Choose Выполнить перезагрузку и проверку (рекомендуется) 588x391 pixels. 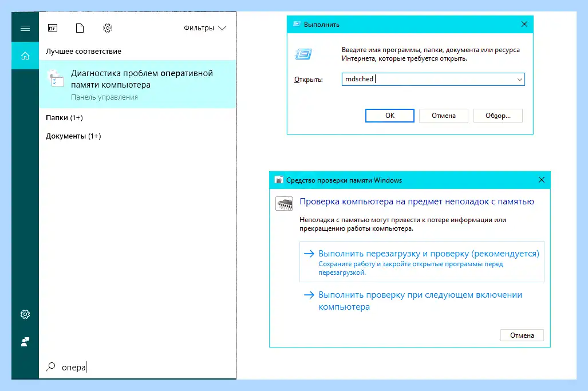pyautogui.click(x=422, y=262)
